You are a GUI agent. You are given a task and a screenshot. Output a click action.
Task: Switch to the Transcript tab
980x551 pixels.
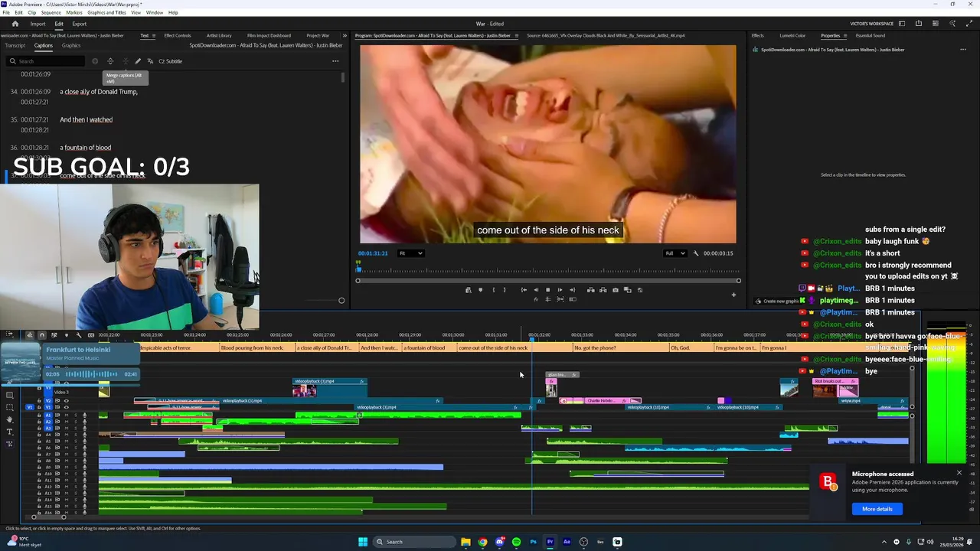15,46
